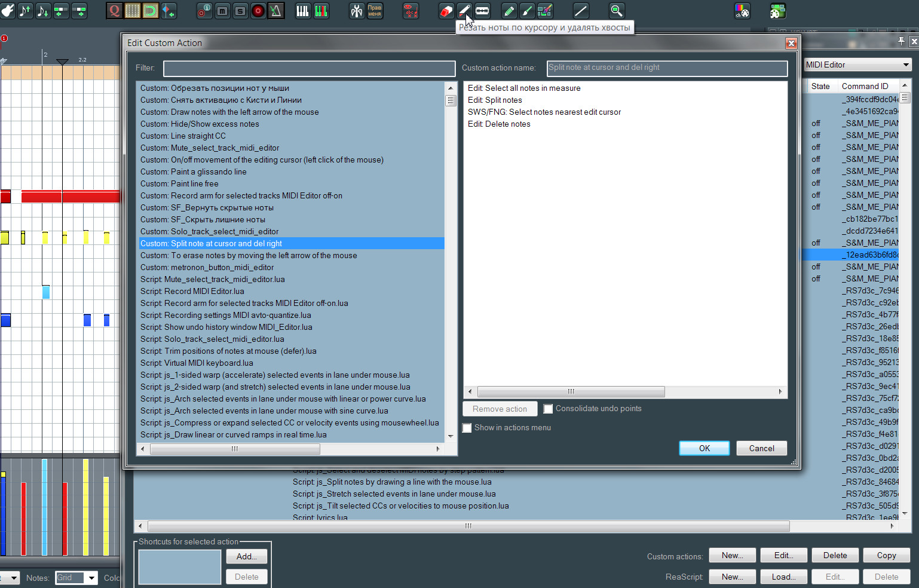Click the red-blue diamond with arrow icon
Screen dimensions: 919x588
(x=169, y=11)
